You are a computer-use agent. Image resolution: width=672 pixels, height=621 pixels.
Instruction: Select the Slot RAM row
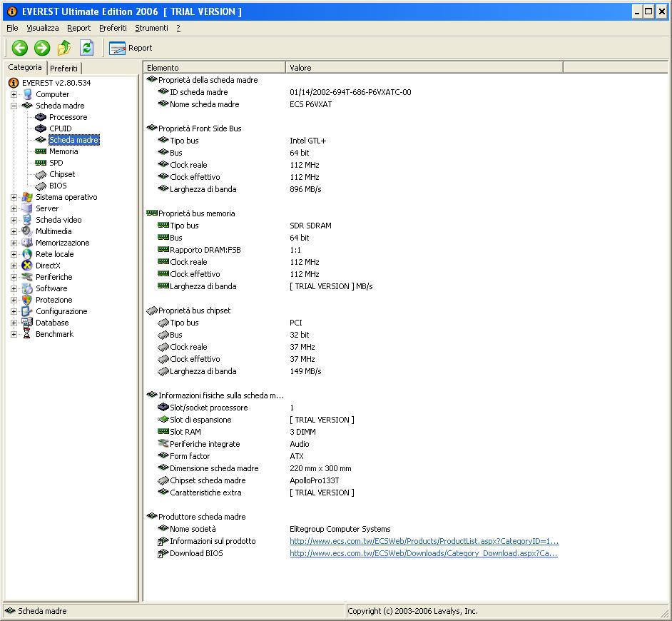(185, 432)
